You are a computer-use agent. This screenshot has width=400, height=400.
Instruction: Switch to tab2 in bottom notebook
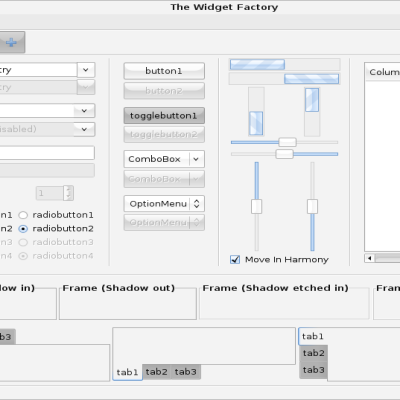156,372
